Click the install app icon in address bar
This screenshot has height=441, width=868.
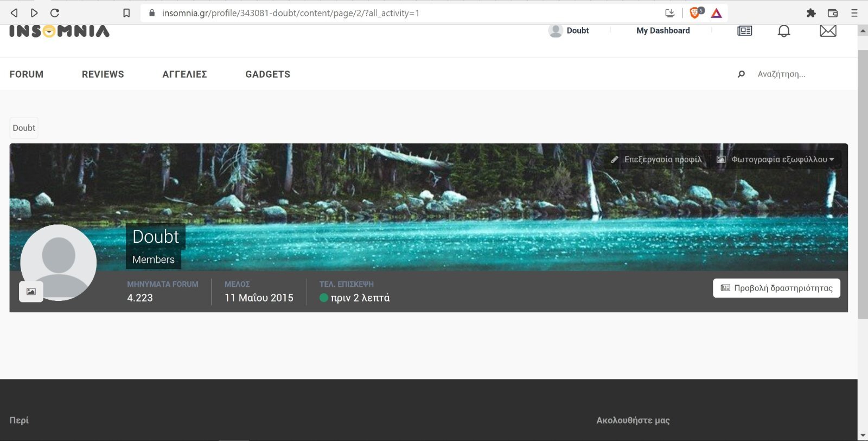(x=670, y=13)
